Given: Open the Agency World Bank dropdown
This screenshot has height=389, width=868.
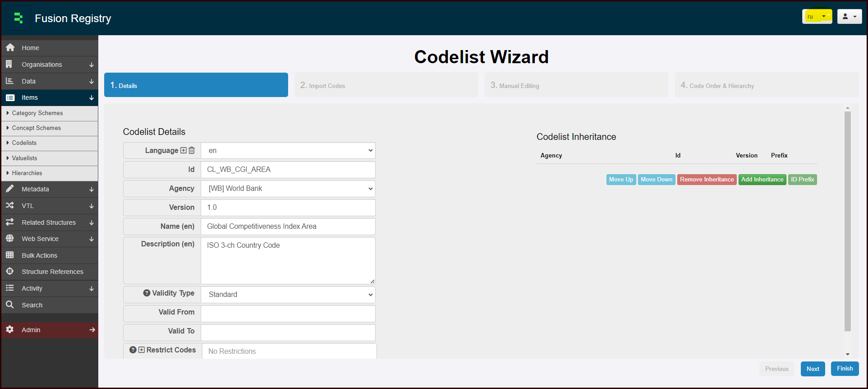Looking at the screenshot, I should click(288, 189).
